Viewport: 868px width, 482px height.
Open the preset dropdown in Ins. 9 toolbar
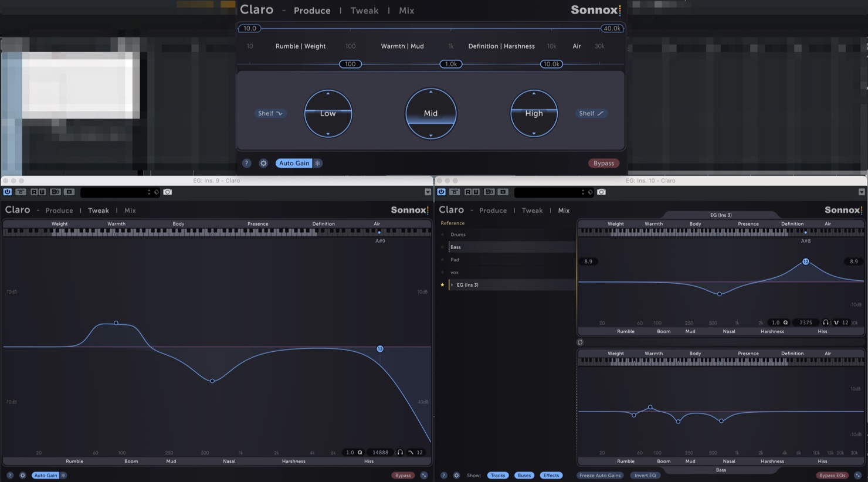(117, 192)
